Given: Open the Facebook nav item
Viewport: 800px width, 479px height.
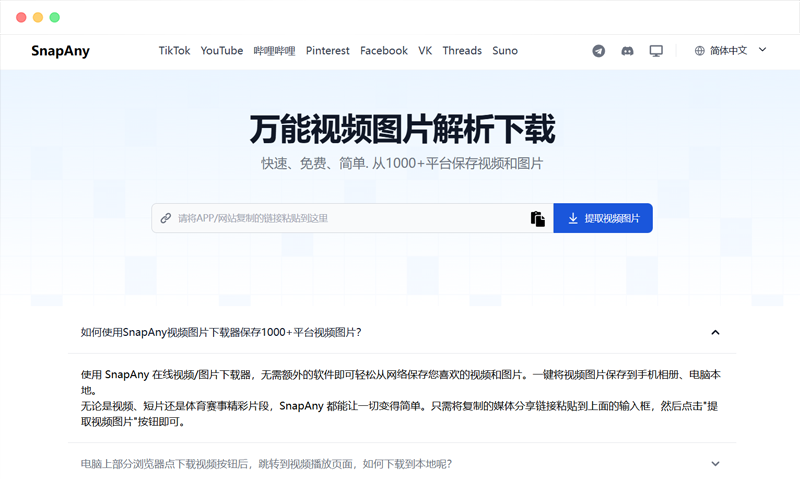Looking at the screenshot, I should click(384, 51).
